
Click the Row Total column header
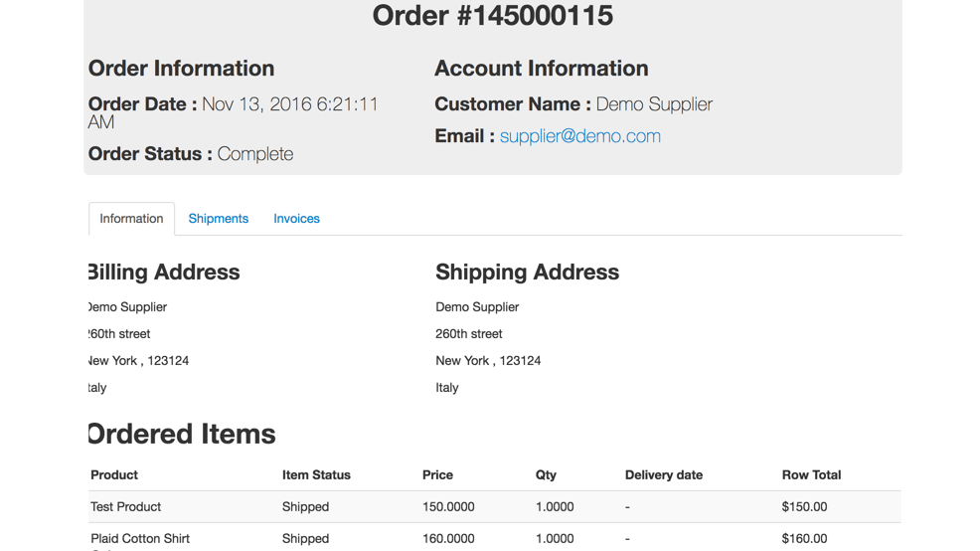[811, 475]
